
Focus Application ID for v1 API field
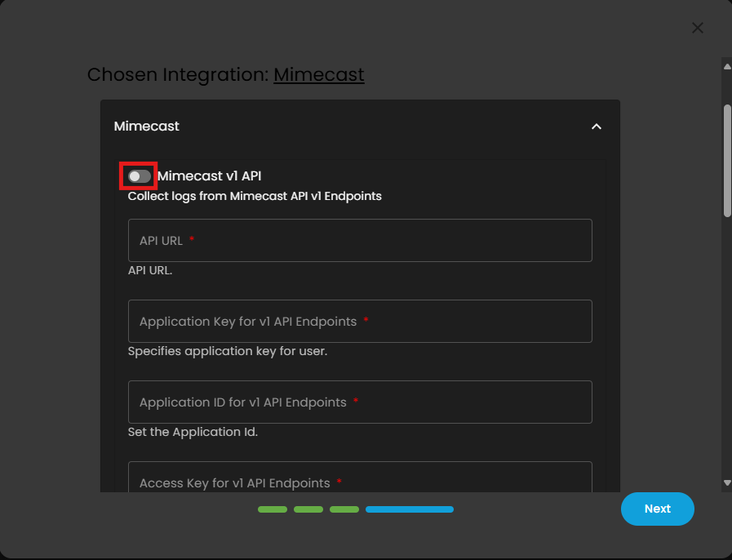click(360, 402)
